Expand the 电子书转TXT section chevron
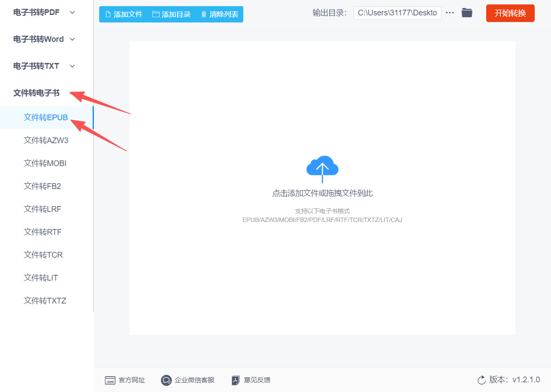This screenshot has width=551, height=392. point(72,66)
